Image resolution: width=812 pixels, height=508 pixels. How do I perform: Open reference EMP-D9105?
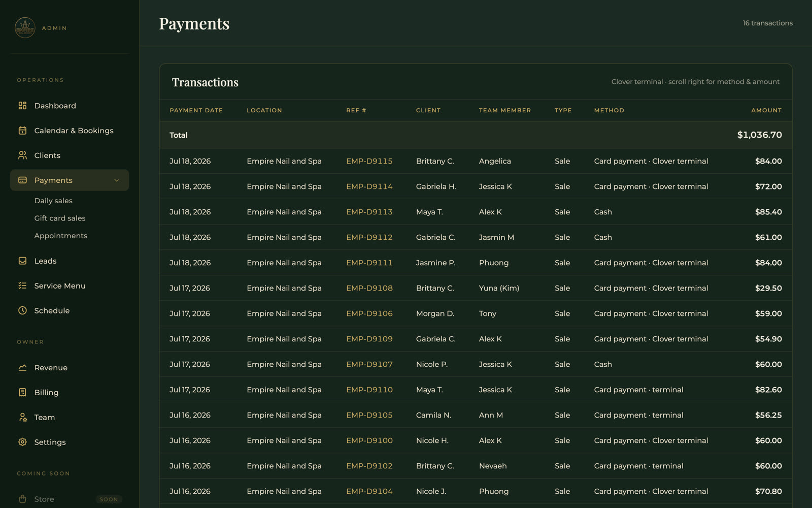pyautogui.click(x=369, y=415)
